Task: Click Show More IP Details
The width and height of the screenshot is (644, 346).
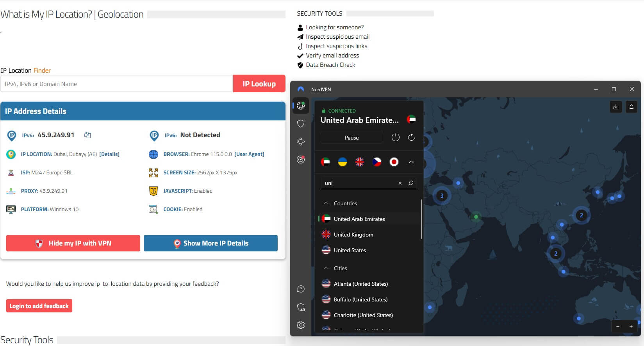Action: coord(211,243)
